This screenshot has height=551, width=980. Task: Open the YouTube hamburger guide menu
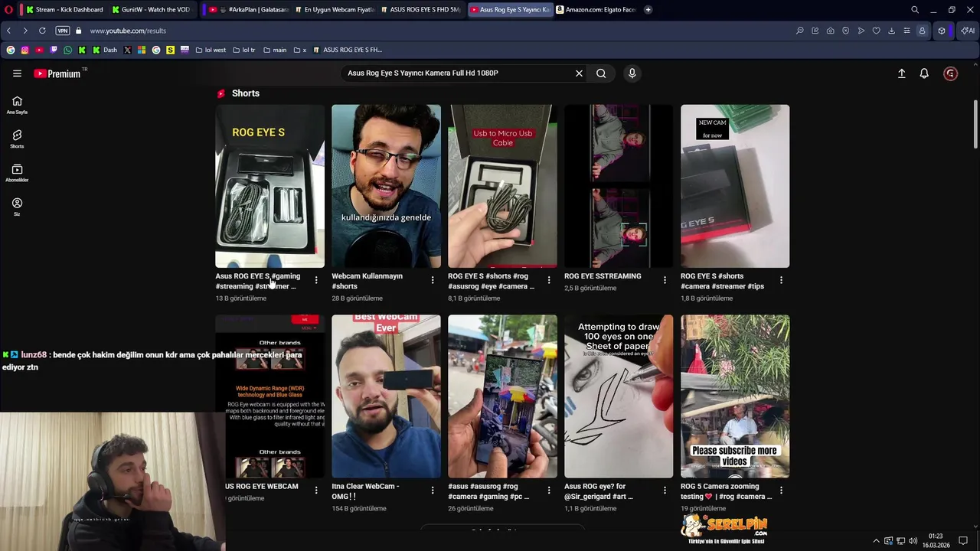17,73
